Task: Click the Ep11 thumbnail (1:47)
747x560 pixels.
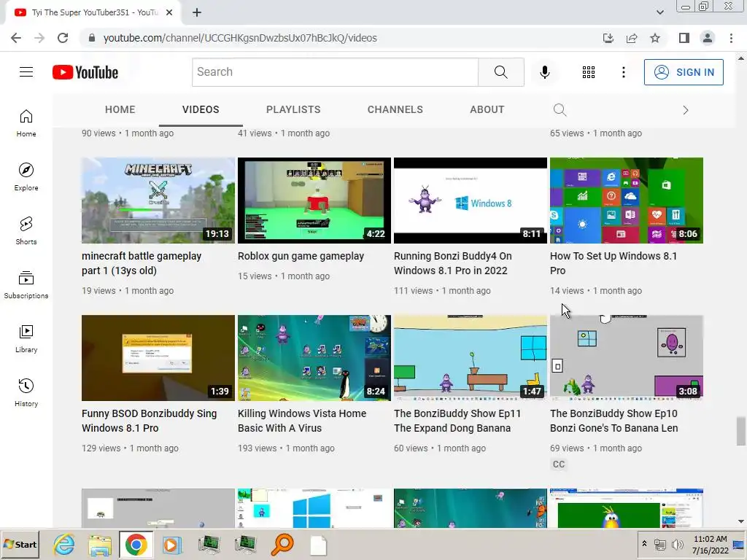Action: tap(471, 358)
